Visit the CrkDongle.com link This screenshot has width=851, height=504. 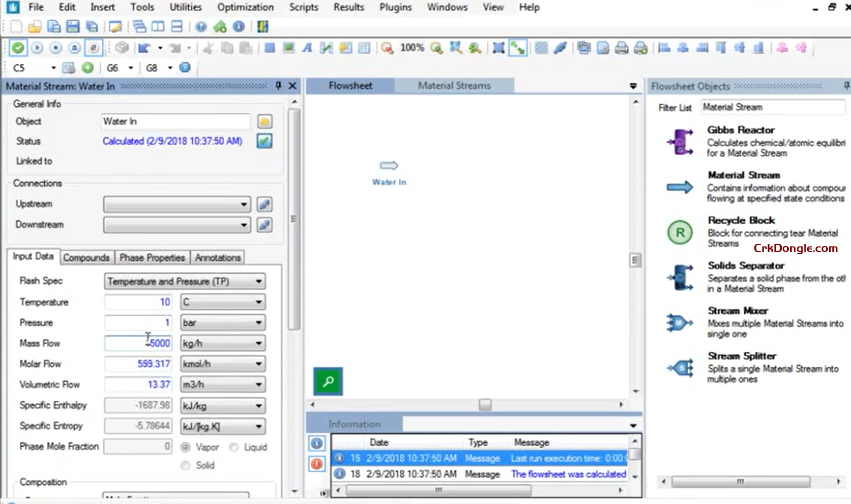[794, 248]
